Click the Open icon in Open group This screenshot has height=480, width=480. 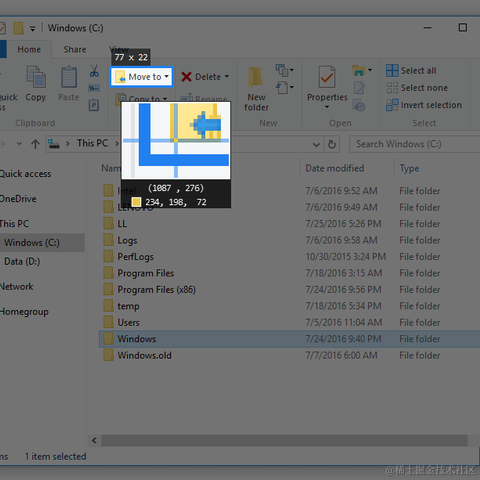pyautogui.click(x=359, y=70)
